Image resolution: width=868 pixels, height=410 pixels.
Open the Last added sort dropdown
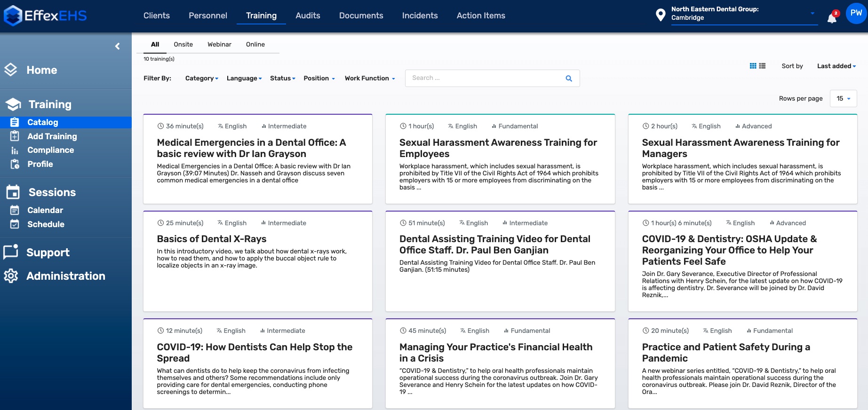836,66
